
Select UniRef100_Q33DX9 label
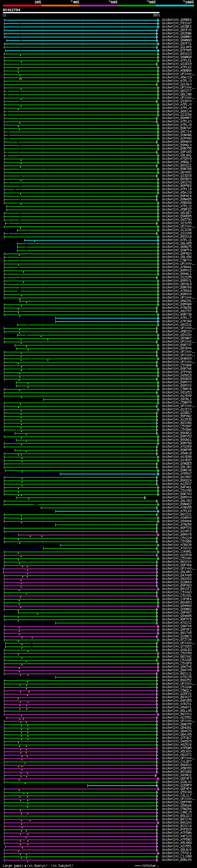(176, 64)
